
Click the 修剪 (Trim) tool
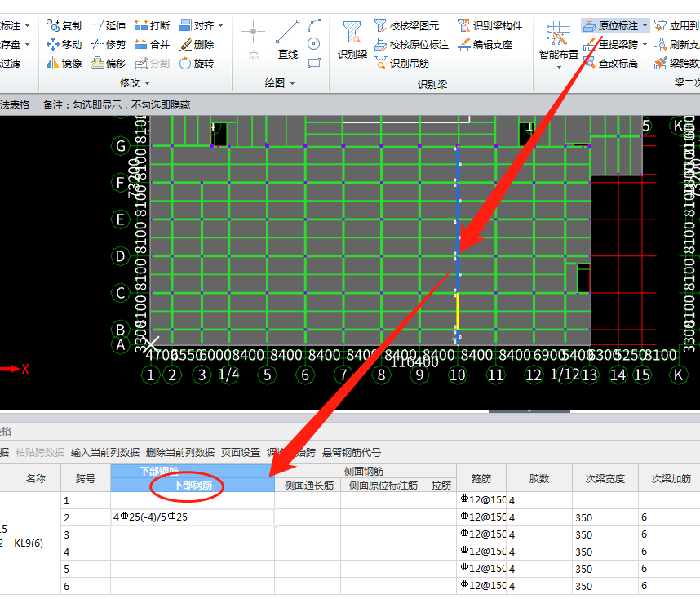tap(108, 44)
